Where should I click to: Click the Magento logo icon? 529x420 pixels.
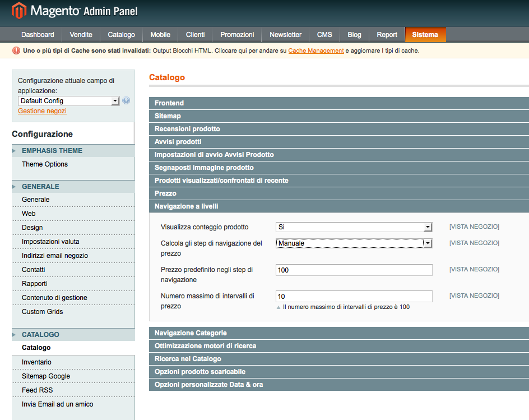pyautogui.click(x=19, y=10)
